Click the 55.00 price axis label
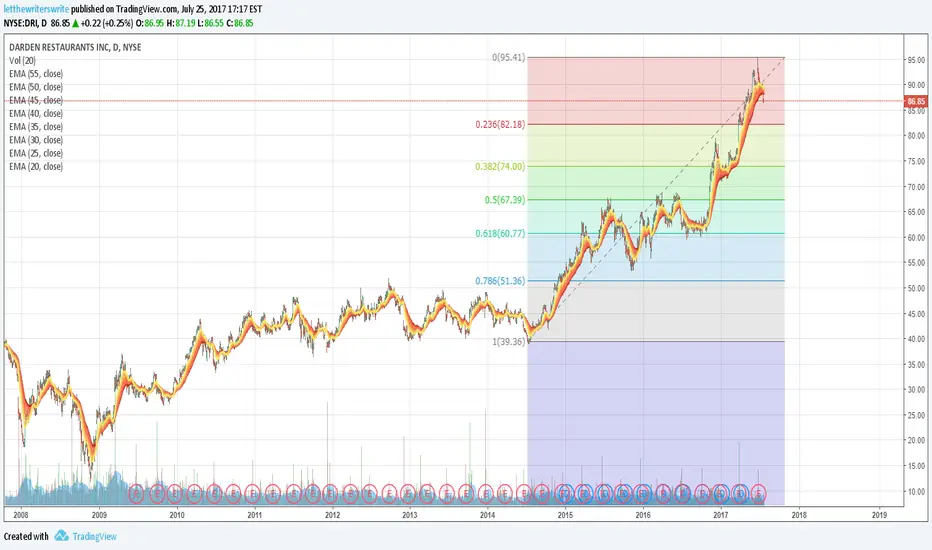Image resolution: width=932 pixels, height=550 pixels. pos(916,263)
